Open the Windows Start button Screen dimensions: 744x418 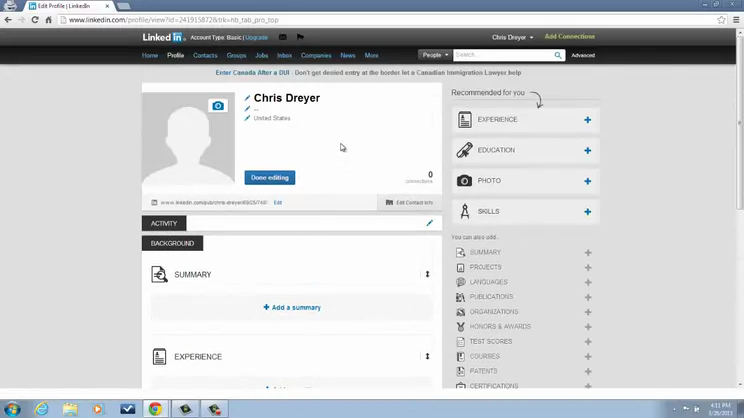(12, 409)
